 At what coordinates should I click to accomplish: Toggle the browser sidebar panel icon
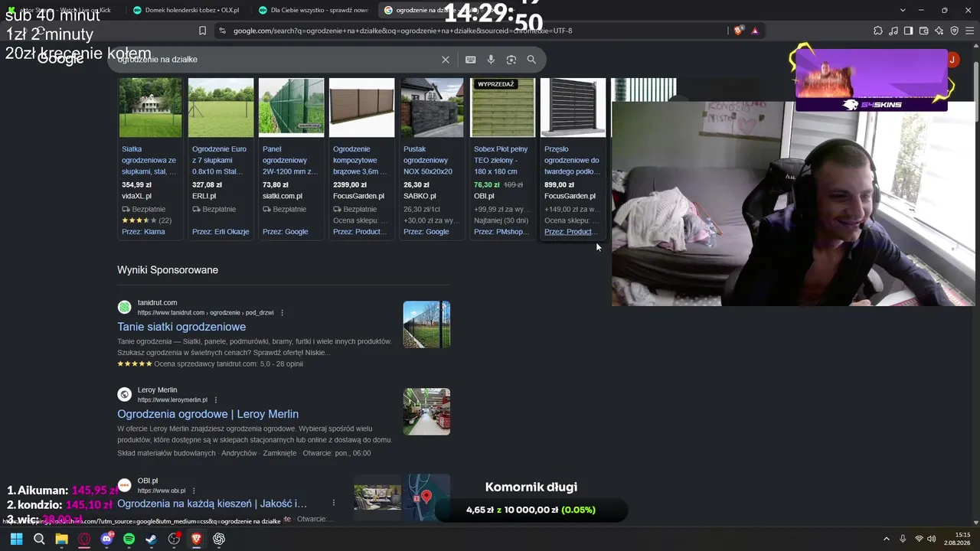(908, 31)
